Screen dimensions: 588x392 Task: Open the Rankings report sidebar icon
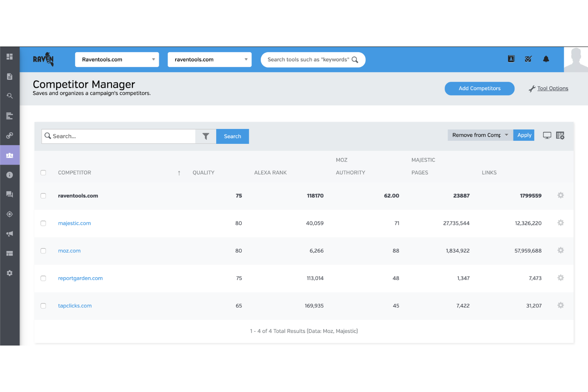point(10,116)
